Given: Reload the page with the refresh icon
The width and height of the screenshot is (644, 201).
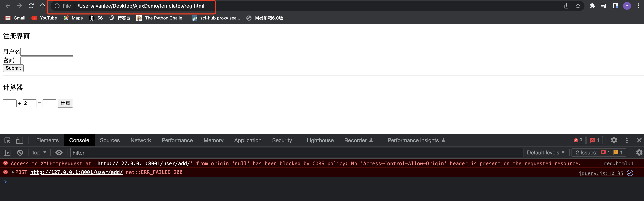Looking at the screenshot, I should coord(31,6).
